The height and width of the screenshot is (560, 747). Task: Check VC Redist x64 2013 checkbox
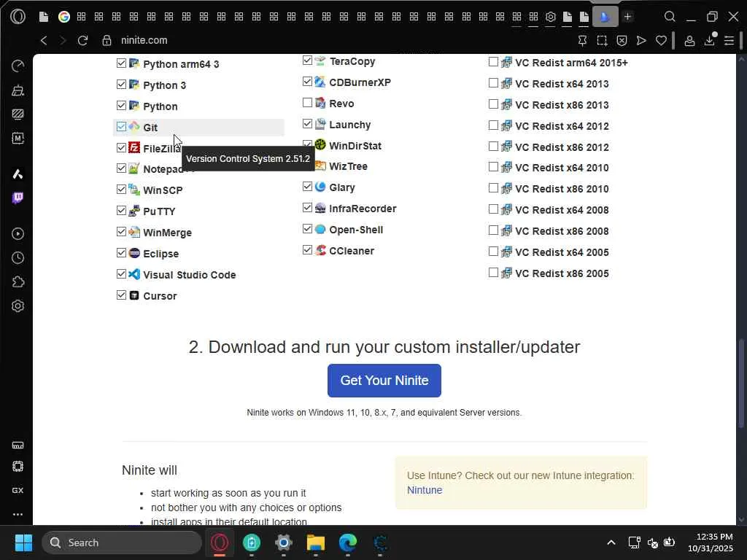pos(494,83)
